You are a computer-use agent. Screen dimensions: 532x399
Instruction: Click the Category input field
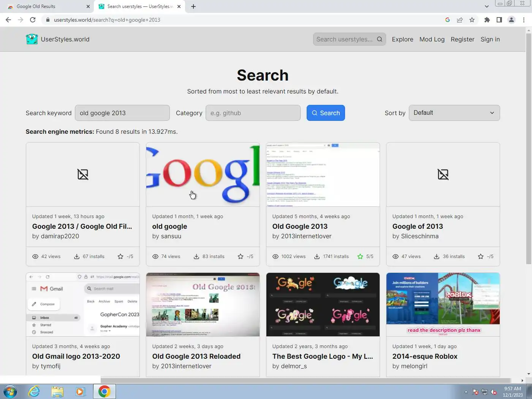tap(253, 113)
